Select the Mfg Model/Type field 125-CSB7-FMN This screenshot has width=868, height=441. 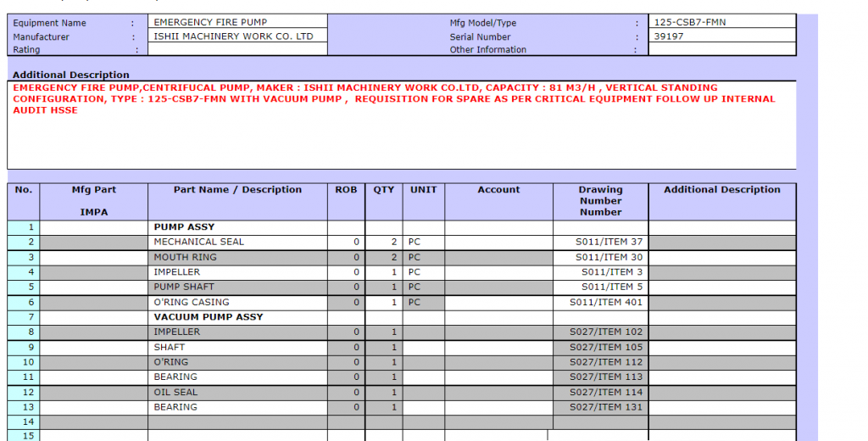(721, 22)
